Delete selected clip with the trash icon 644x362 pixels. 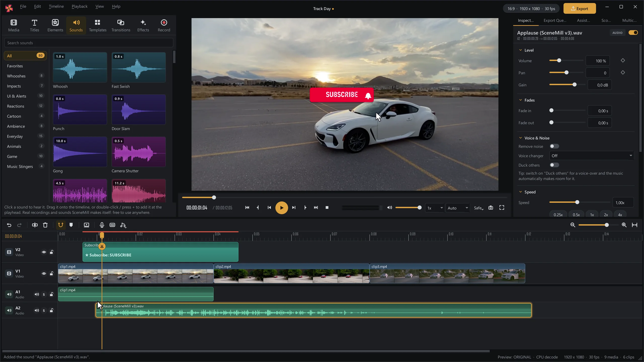[x=45, y=225]
